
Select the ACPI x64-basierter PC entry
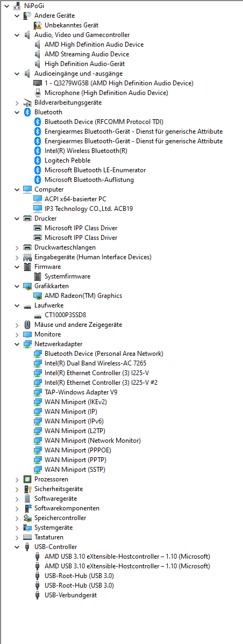coord(76,199)
